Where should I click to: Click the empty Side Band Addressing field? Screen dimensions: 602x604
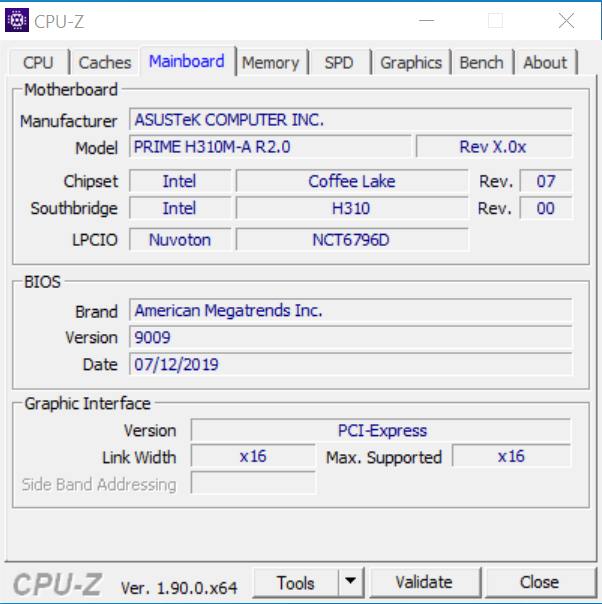click(253, 483)
